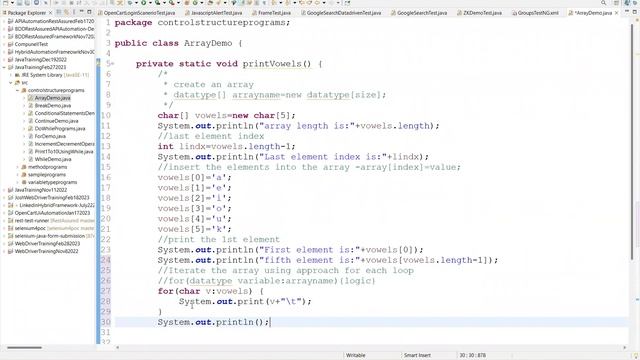Expand the APIAutomationRestAssuredFeb project

pyautogui.click(x=4, y=21)
